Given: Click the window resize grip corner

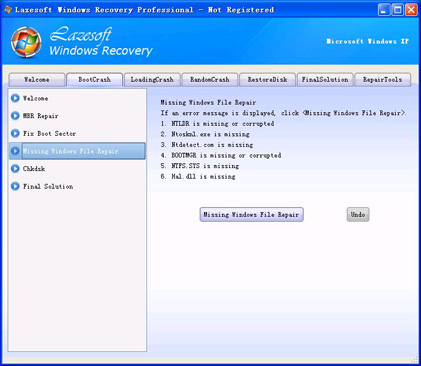Looking at the screenshot, I should coord(415,360).
